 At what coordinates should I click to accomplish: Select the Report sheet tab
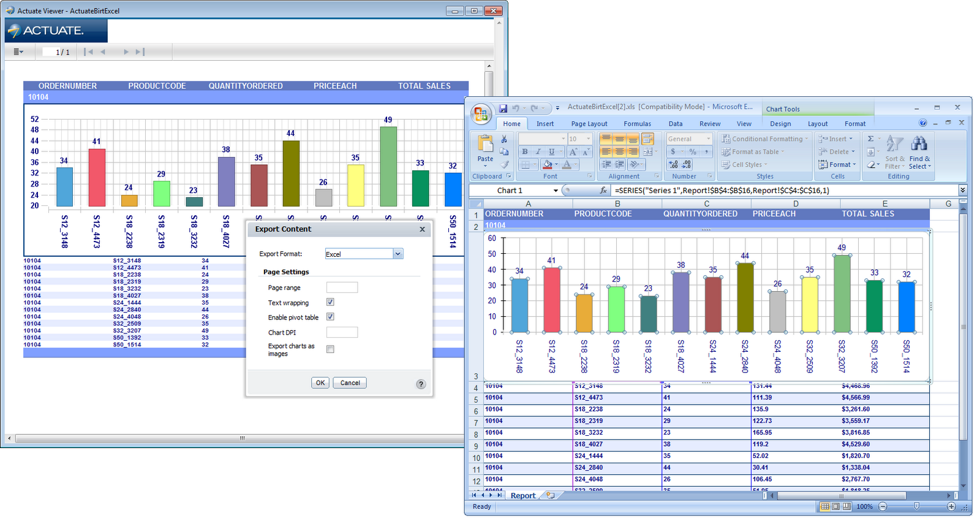(x=523, y=495)
